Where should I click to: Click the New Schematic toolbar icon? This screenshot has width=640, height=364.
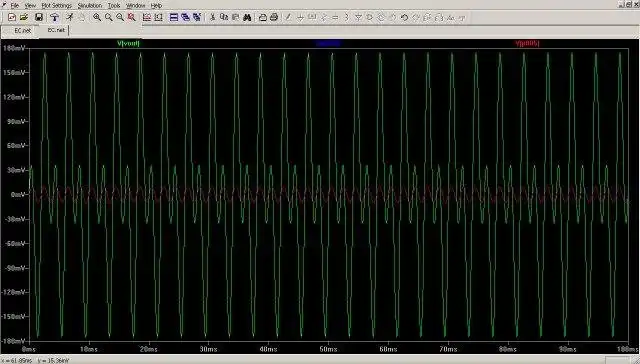12,17
